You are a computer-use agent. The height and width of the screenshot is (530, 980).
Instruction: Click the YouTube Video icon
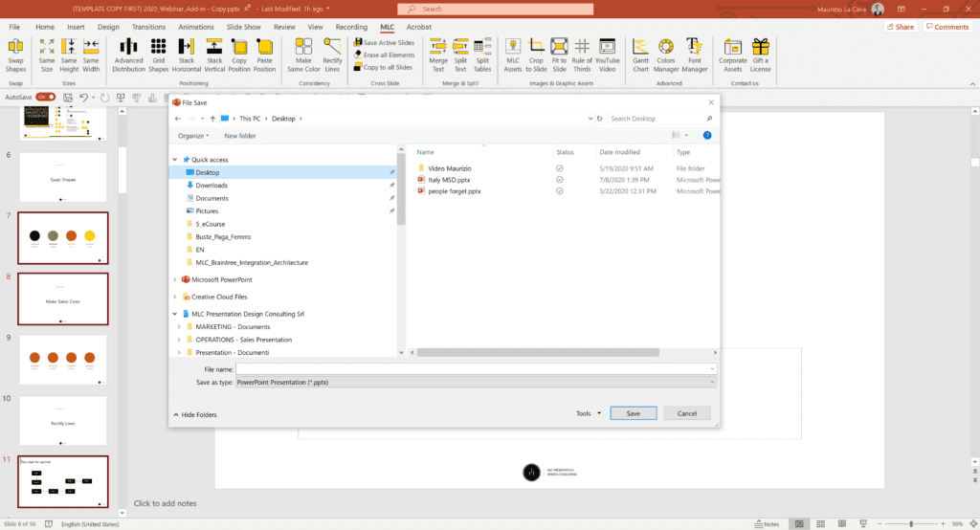[x=608, y=55]
